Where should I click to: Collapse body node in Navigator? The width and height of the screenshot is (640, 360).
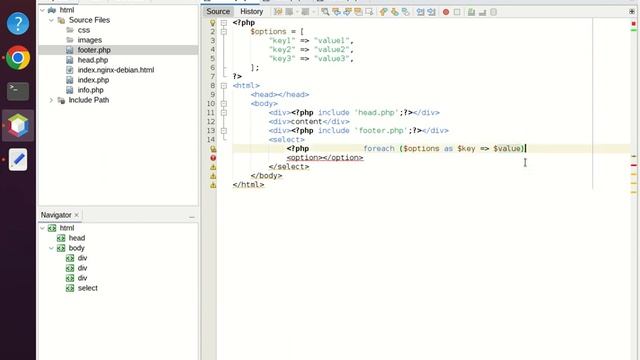pyautogui.click(x=51, y=248)
